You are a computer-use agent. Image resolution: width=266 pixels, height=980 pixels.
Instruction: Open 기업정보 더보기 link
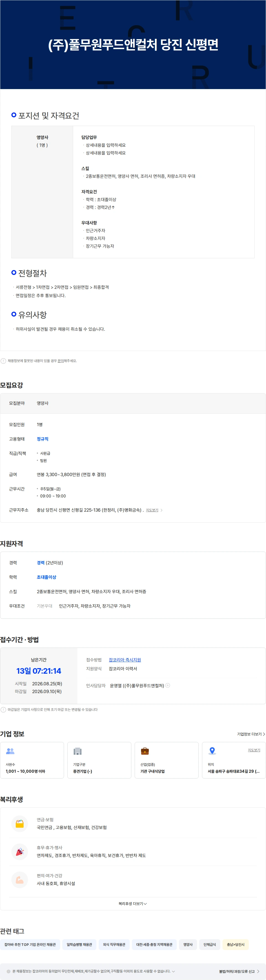(251, 734)
